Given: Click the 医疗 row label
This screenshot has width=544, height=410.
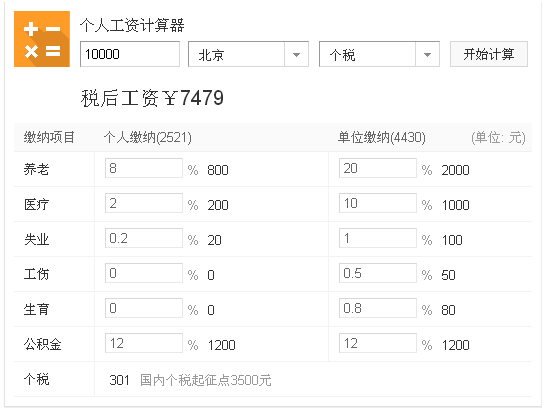Looking at the screenshot, I should coord(36,204).
